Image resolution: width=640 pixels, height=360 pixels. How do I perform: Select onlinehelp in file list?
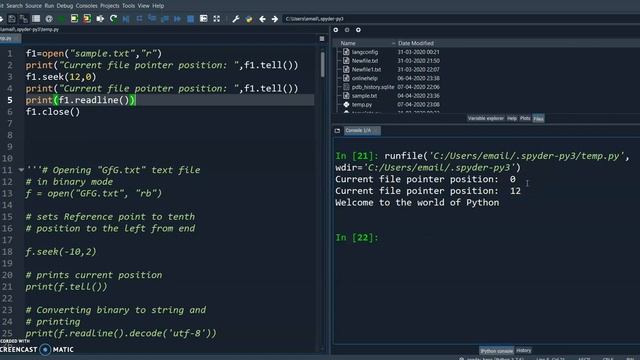[x=364, y=78]
